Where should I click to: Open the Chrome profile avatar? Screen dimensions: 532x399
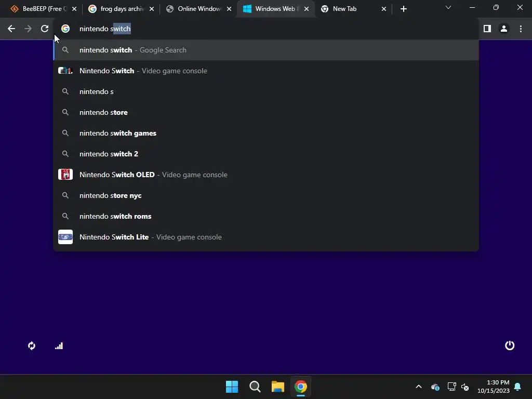[504, 29]
